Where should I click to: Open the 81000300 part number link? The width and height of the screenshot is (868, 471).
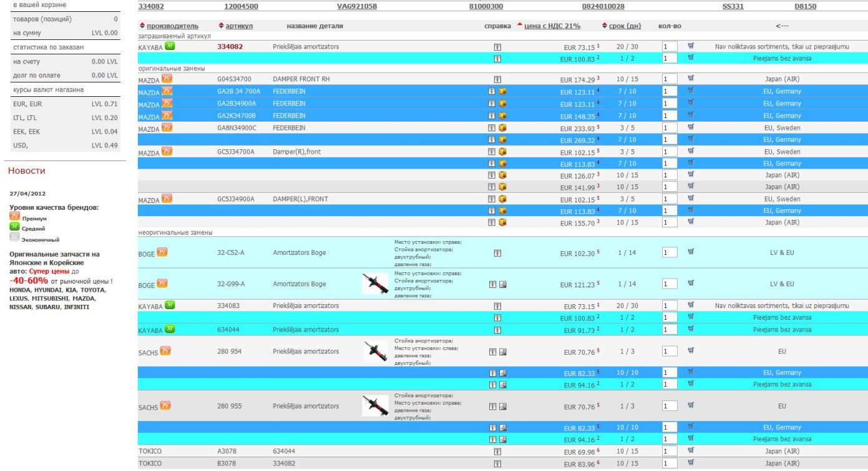coord(486,7)
